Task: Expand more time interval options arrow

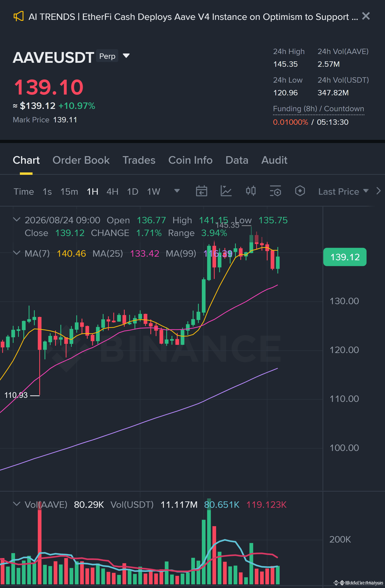Action: [x=177, y=191]
